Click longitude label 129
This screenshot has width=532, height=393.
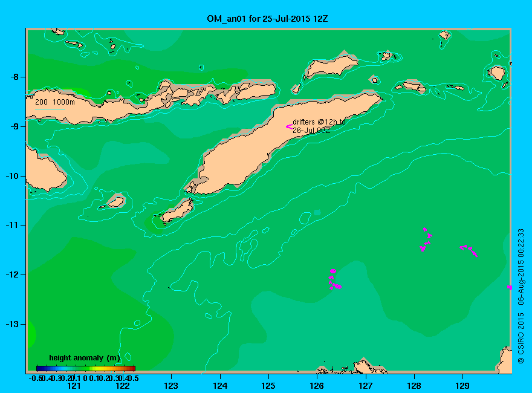pyautogui.click(x=462, y=386)
